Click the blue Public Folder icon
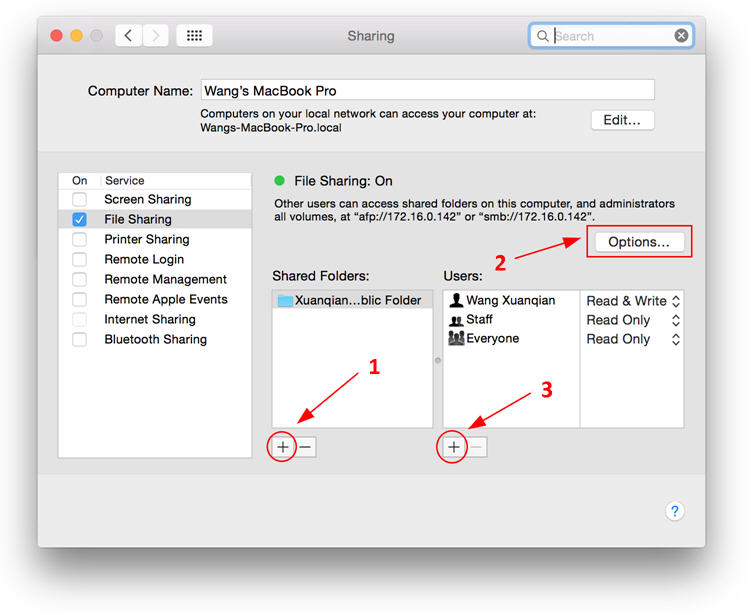The height and width of the screenshot is (613, 753). pyautogui.click(x=285, y=301)
